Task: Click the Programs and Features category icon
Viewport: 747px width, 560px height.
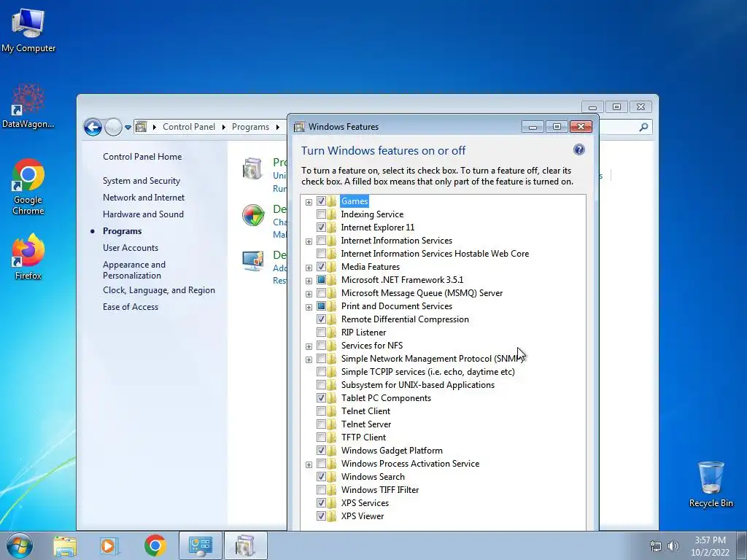Action: tap(252, 169)
